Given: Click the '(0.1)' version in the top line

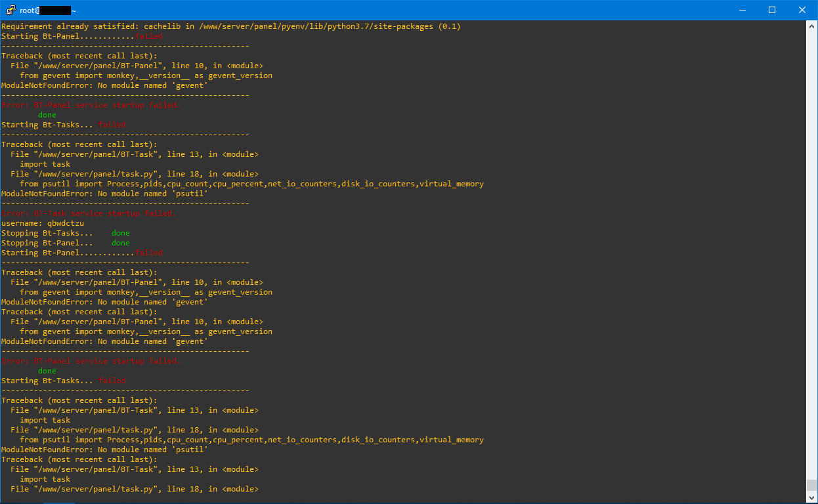Looking at the screenshot, I should tap(450, 26).
